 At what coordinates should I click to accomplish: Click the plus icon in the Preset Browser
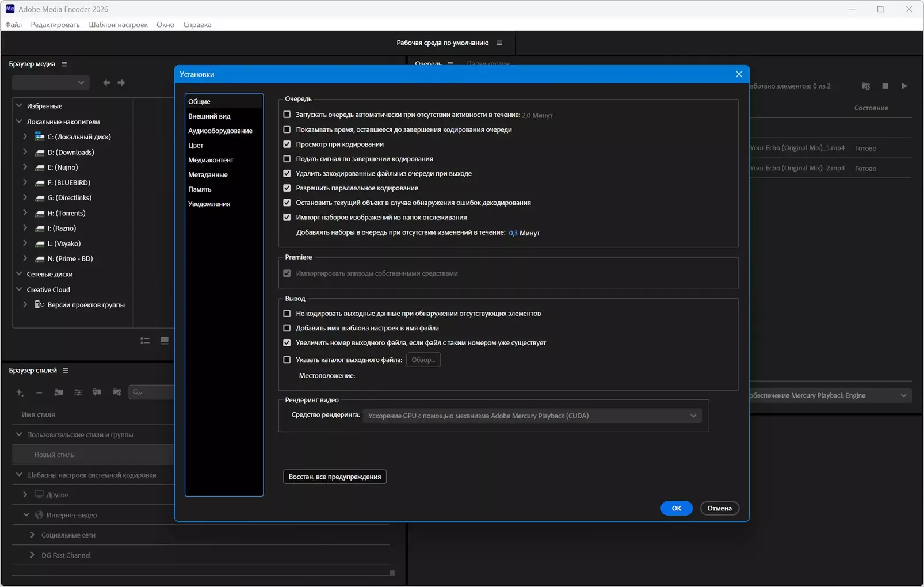click(x=20, y=392)
